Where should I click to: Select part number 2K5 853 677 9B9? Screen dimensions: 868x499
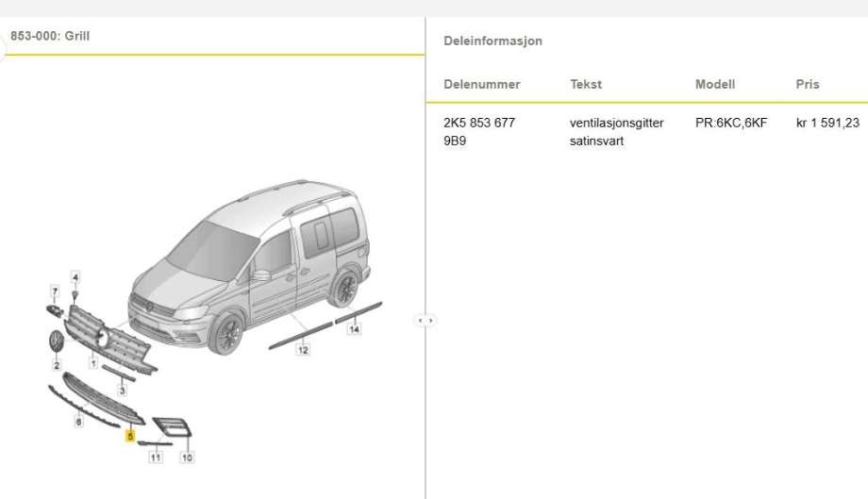pos(479,132)
